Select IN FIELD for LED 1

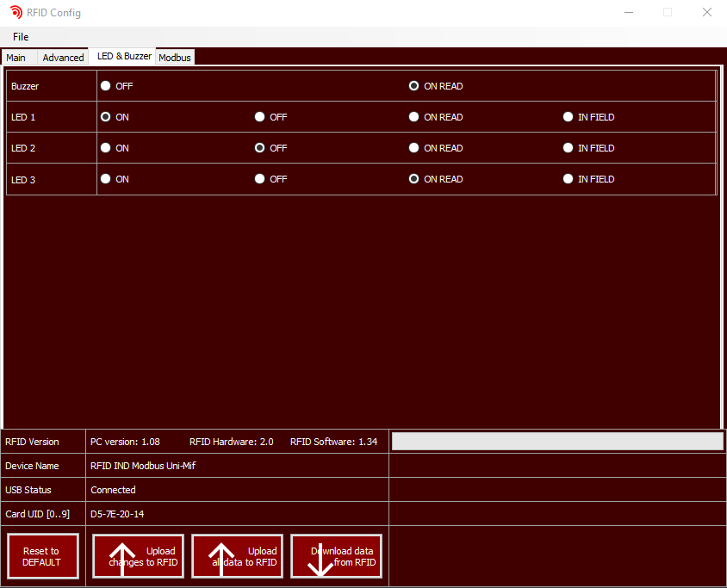[569, 117]
